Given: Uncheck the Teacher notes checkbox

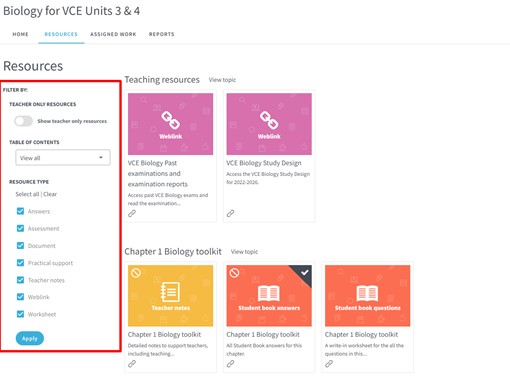Looking at the screenshot, I should pos(20,280).
